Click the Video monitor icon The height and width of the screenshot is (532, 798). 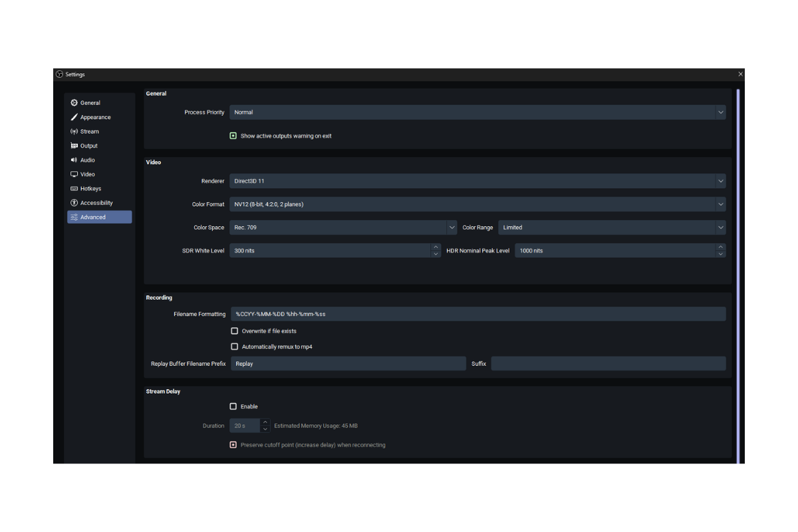pos(74,174)
